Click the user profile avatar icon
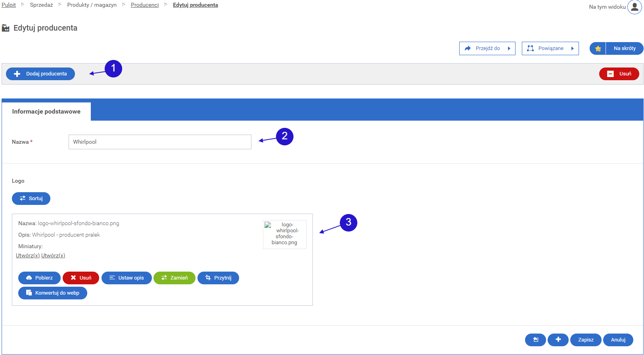This screenshot has height=355, width=644. [x=634, y=7]
